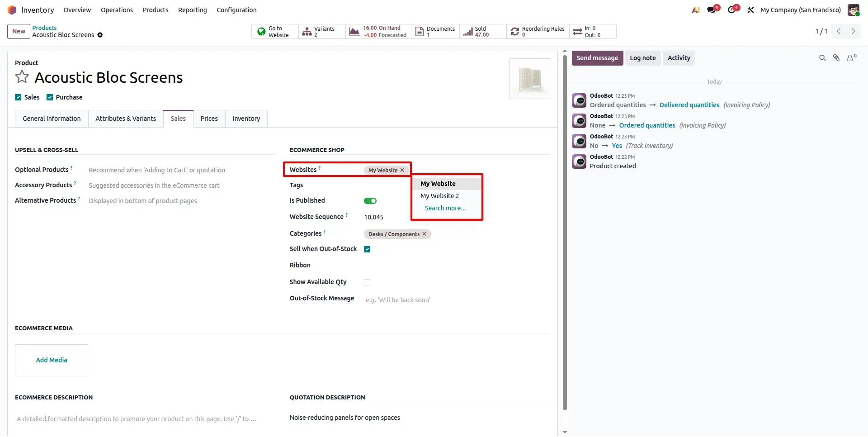This screenshot has width=868, height=437.
Task: Click Send message button
Action: [x=597, y=58]
